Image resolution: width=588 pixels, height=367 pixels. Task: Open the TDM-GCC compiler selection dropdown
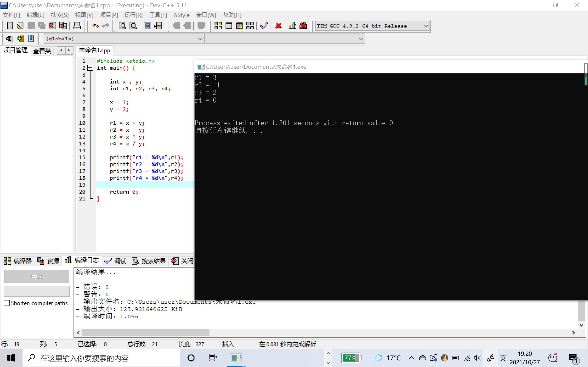[x=425, y=26]
